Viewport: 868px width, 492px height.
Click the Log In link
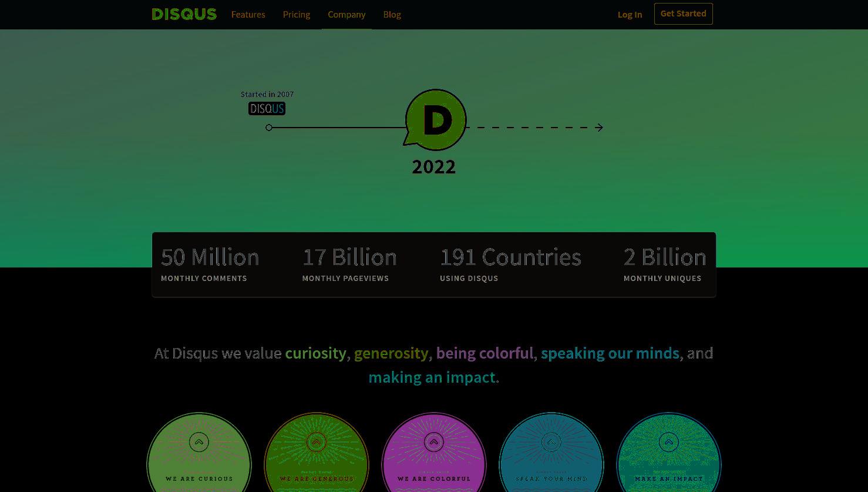630,15
